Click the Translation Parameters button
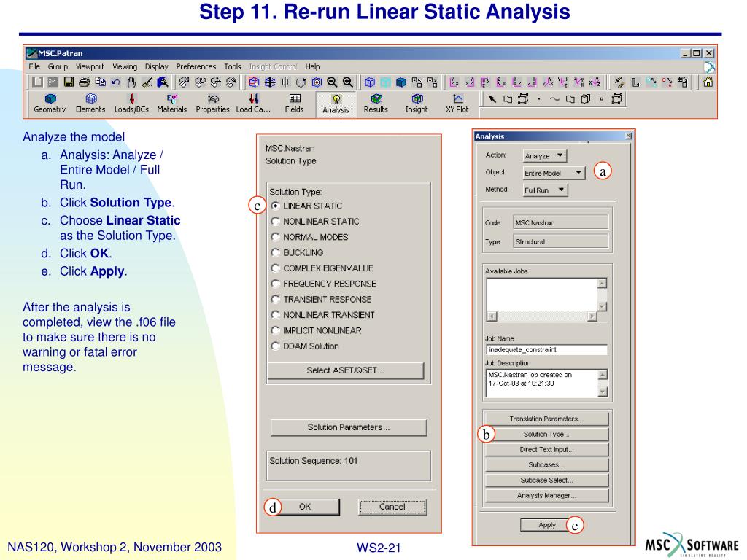The image size is (747, 560). (547, 419)
